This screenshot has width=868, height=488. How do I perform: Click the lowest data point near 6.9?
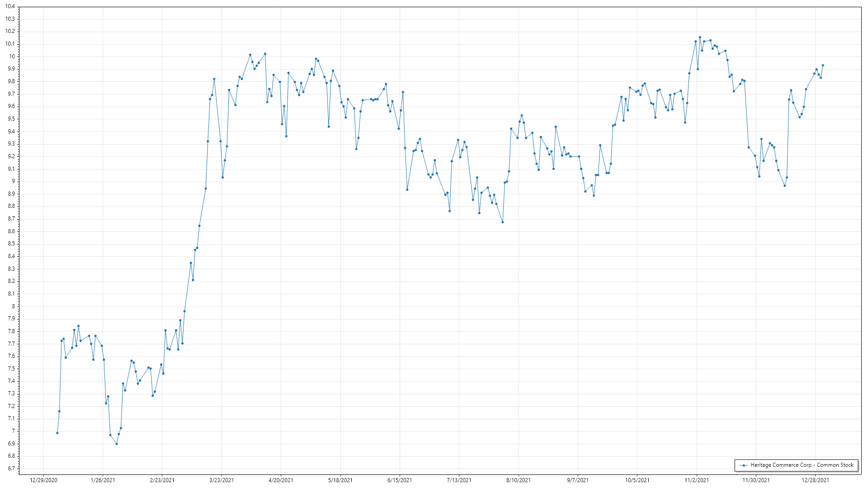(117, 444)
